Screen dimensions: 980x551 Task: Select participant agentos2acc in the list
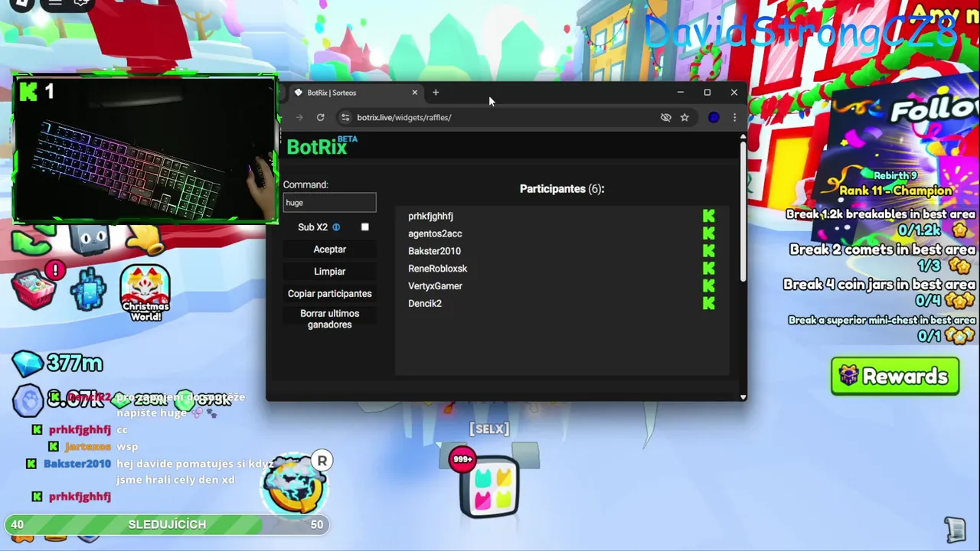tap(435, 233)
